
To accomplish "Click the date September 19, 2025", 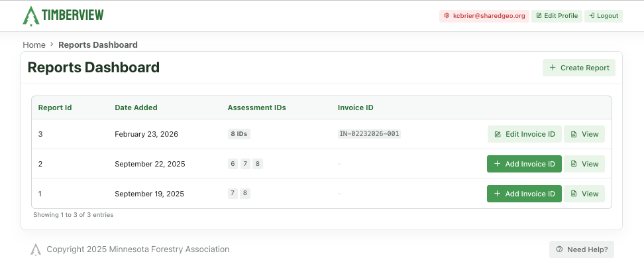I will coord(150,194).
